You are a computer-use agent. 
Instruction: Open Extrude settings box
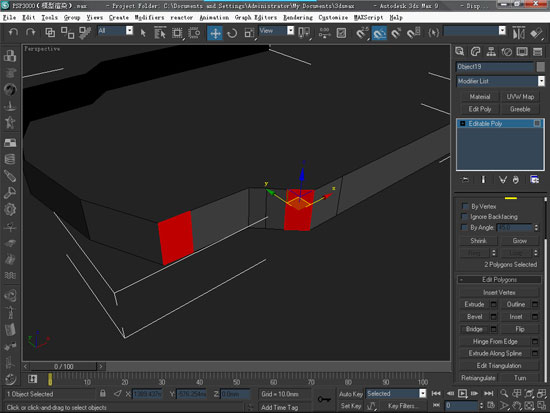tap(494, 304)
